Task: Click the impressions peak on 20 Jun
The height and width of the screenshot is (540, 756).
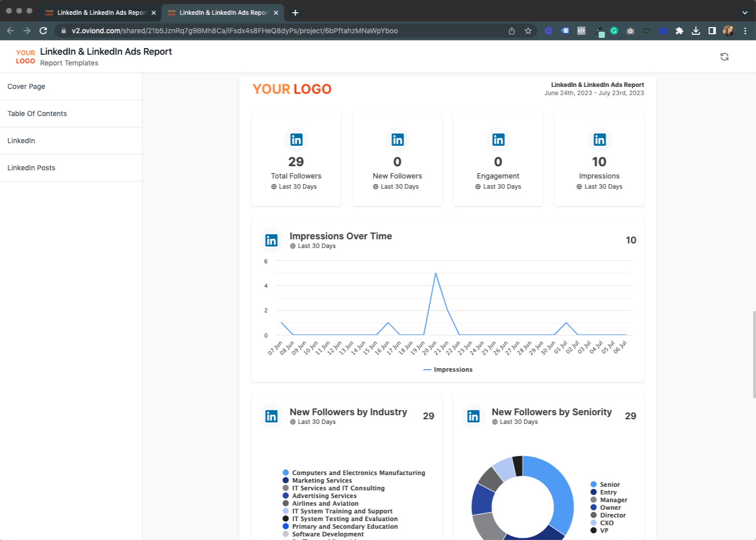Action: coord(436,274)
